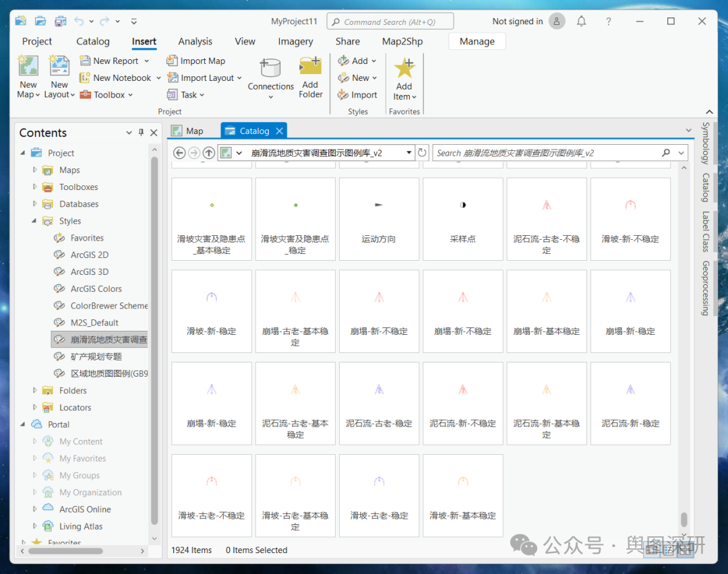Open the Manage contextual tab

click(x=477, y=41)
